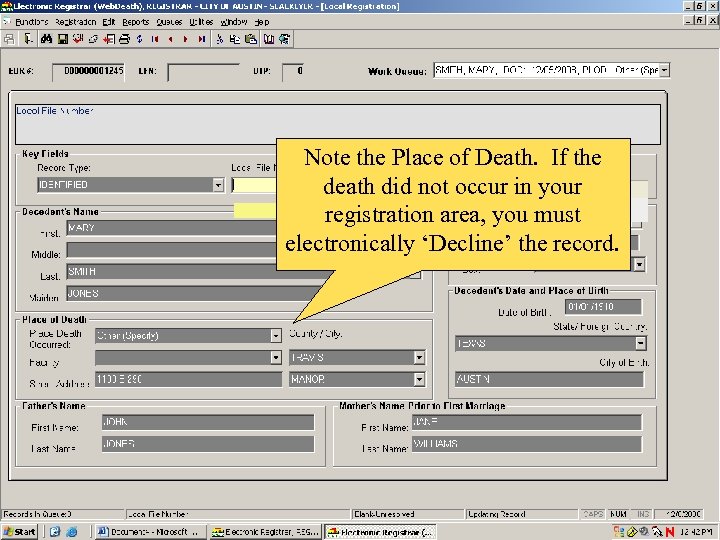This screenshot has height=540, width=720.
Task: Go to the first record arrow icon
Action: click(155, 39)
